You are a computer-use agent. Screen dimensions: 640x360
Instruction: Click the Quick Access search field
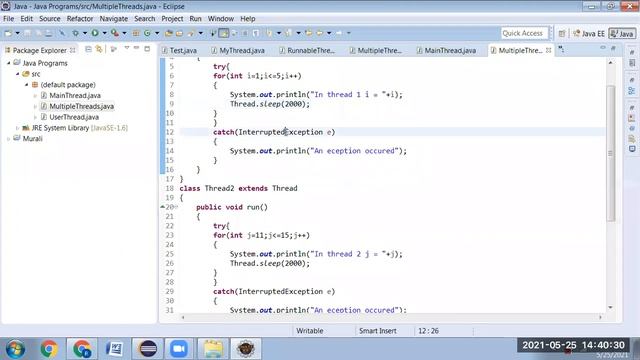coord(523,33)
